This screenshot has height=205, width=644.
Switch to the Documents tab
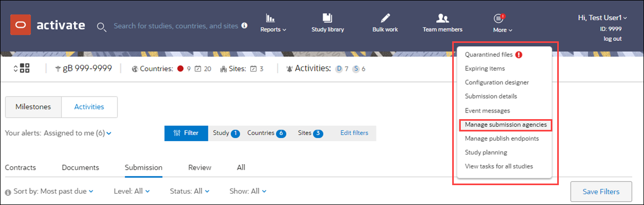(x=80, y=167)
